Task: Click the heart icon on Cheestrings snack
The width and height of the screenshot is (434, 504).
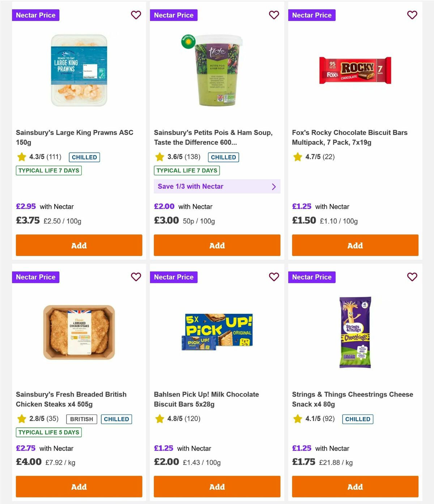Action: tap(412, 277)
